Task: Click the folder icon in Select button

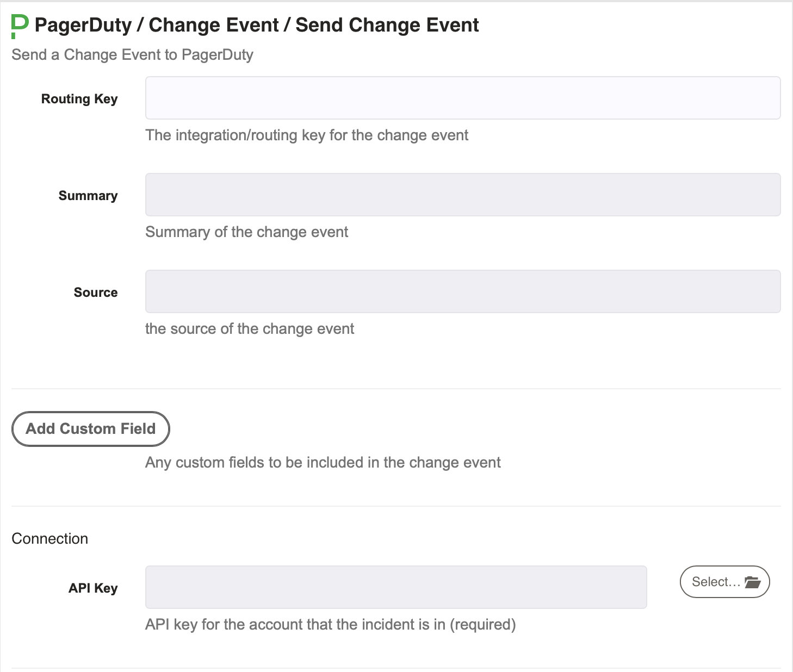Action: point(753,582)
